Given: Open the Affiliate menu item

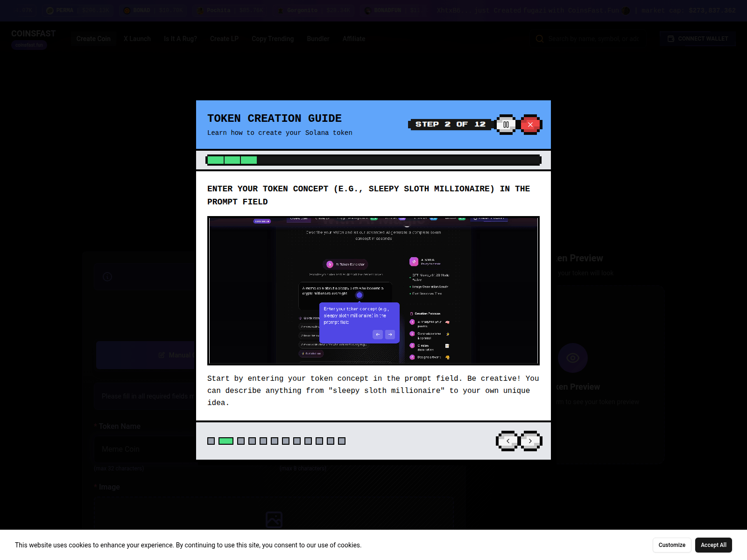Looking at the screenshot, I should 354,39.
